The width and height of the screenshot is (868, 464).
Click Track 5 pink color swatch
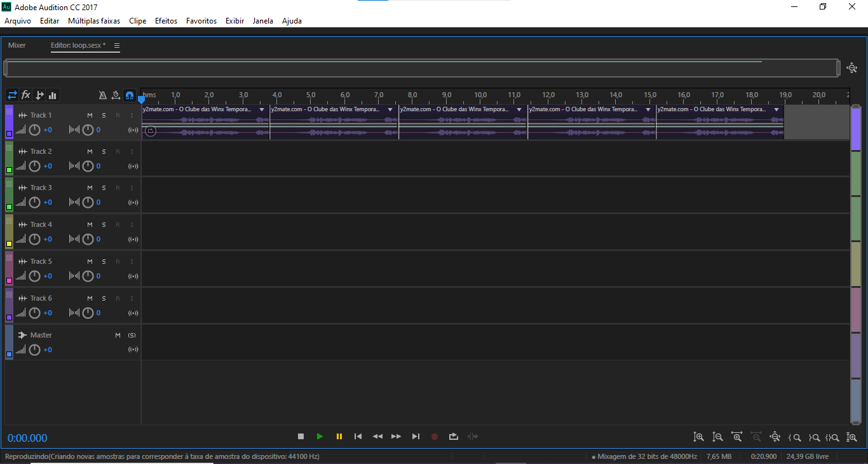(x=9, y=280)
